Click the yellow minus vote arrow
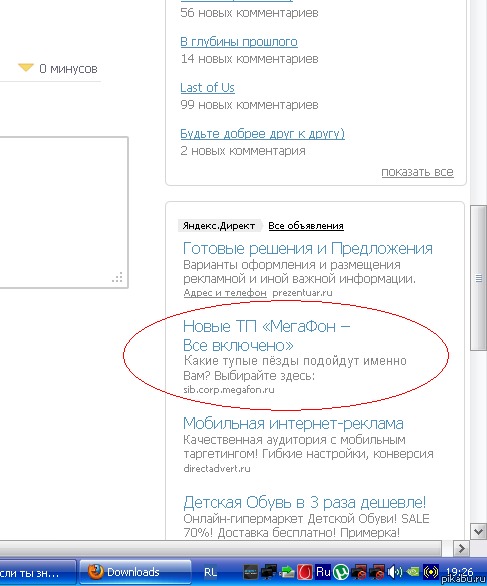Viewport: 487px width, 586px height. 26,68
